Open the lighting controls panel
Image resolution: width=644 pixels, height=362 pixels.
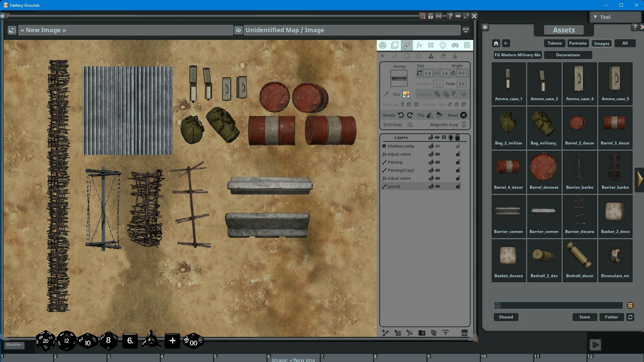(443, 45)
